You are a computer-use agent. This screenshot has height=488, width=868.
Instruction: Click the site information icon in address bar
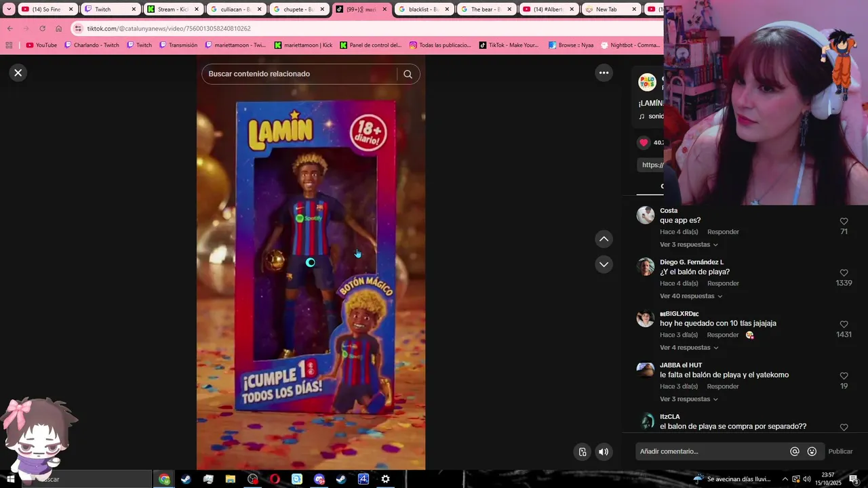pyautogui.click(x=78, y=28)
